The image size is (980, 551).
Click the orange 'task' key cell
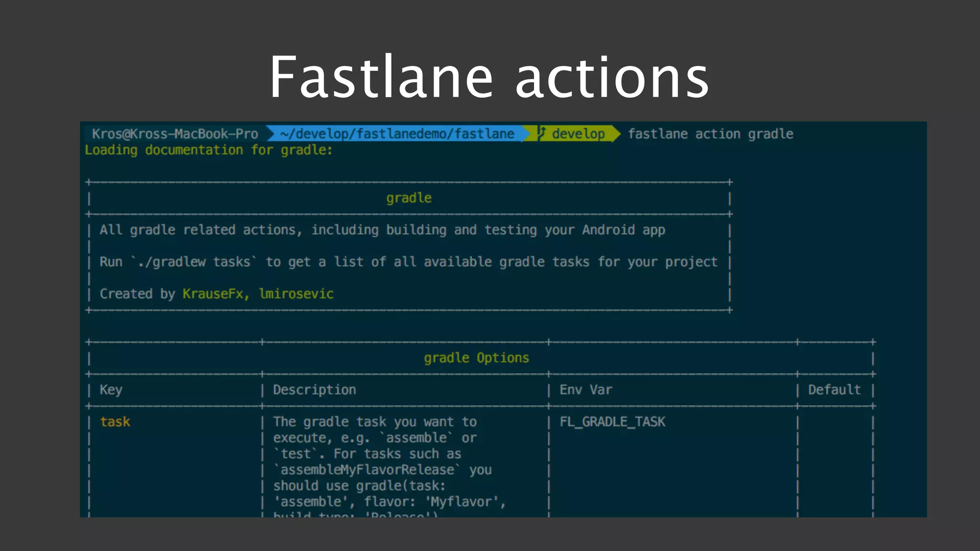click(115, 422)
